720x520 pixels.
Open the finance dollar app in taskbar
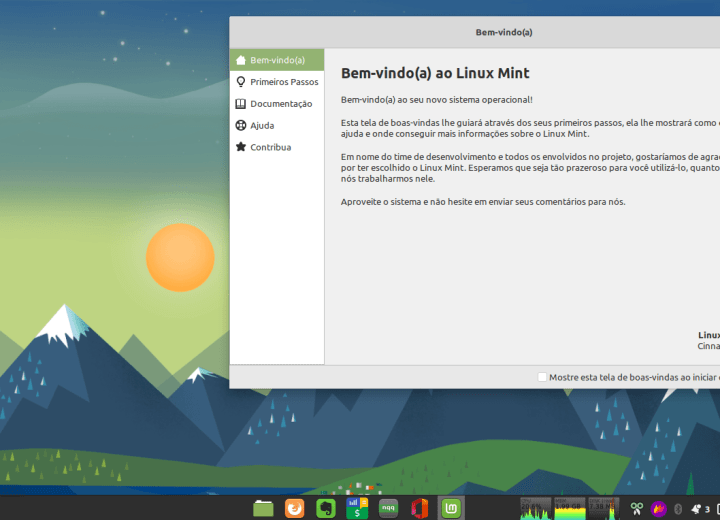pos(357,509)
